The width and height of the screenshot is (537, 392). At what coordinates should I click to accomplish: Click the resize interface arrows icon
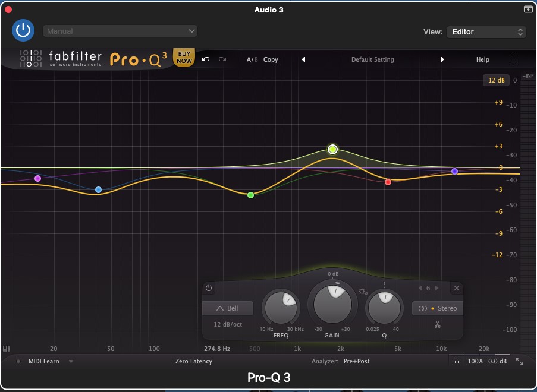[x=520, y=361]
